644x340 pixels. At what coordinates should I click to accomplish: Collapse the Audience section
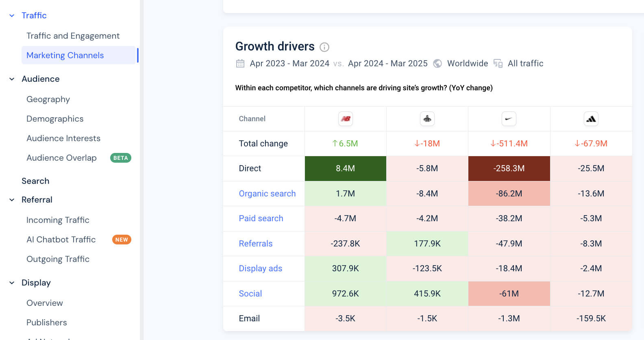11,79
